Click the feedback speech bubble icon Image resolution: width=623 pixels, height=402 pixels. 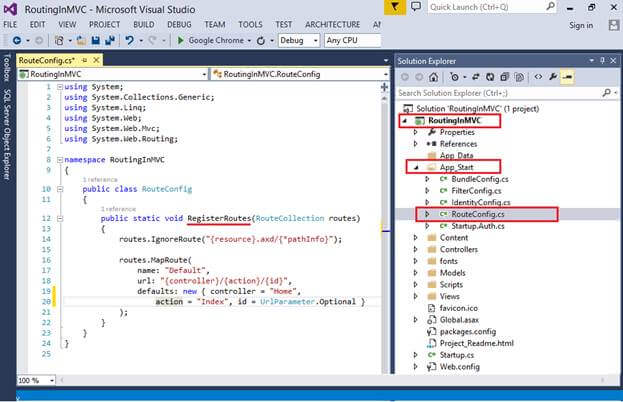[x=416, y=7]
